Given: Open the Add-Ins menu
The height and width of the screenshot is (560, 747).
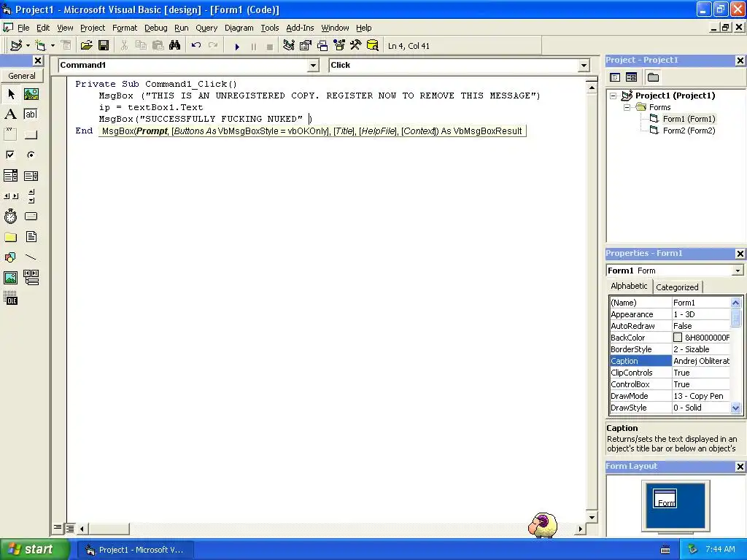Looking at the screenshot, I should pyautogui.click(x=300, y=28).
